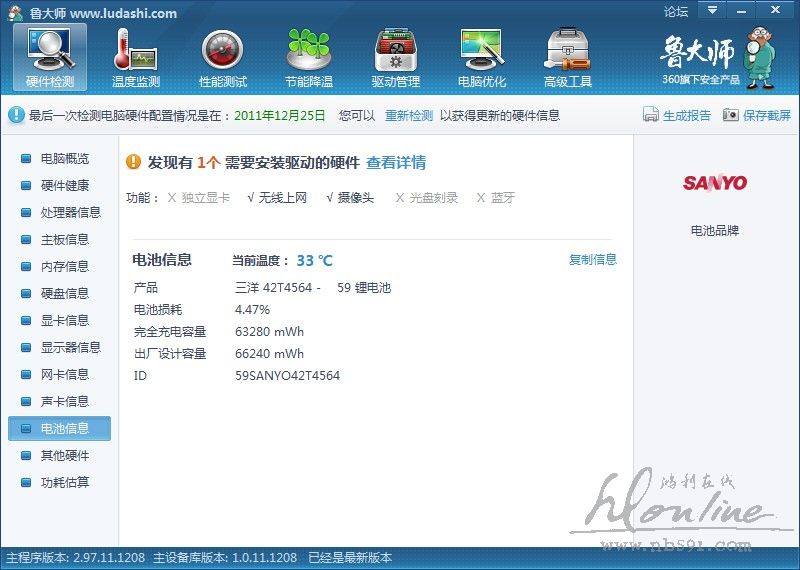800x570 pixels.
Task: Click the 主程序版本 2.97.11.1208 status text
Action: point(76,558)
